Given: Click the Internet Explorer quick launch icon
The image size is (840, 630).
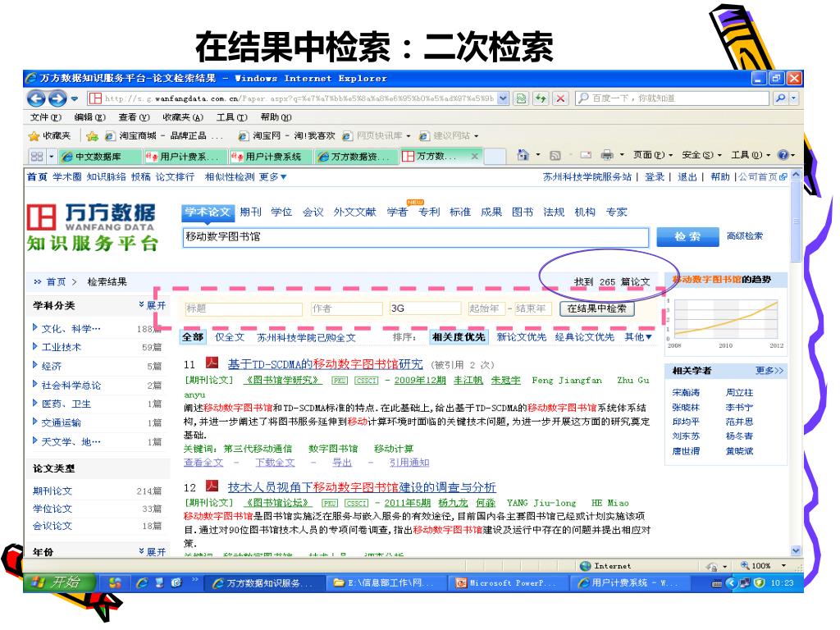Looking at the screenshot, I should (x=142, y=583).
